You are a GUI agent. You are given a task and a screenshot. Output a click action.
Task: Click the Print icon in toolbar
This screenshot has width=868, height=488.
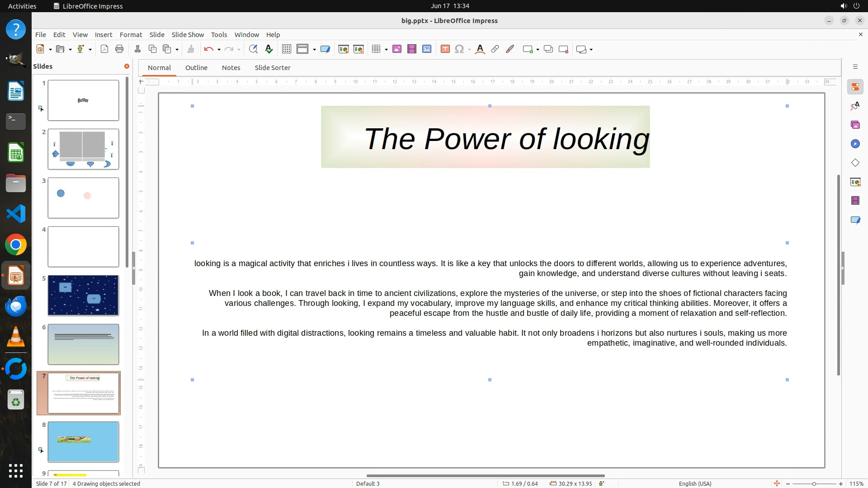pyautogui.click(x=119, y=49)
